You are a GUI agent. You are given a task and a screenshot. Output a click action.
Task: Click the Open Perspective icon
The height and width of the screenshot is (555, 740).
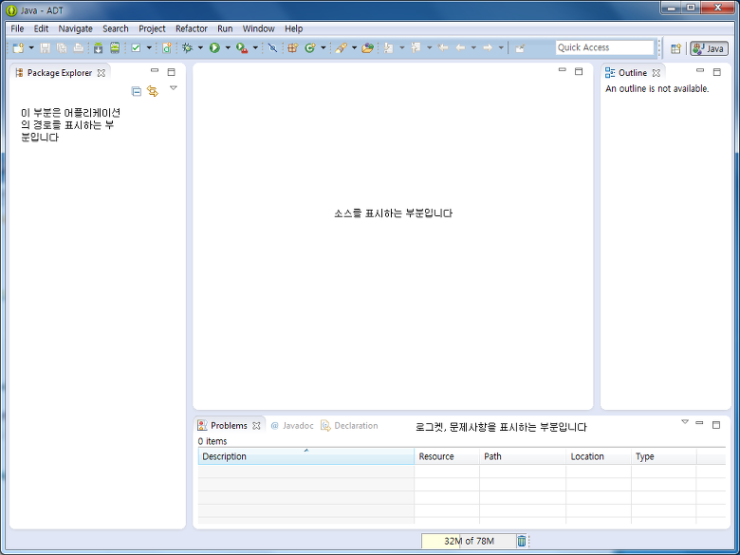[x=676, y=48]
